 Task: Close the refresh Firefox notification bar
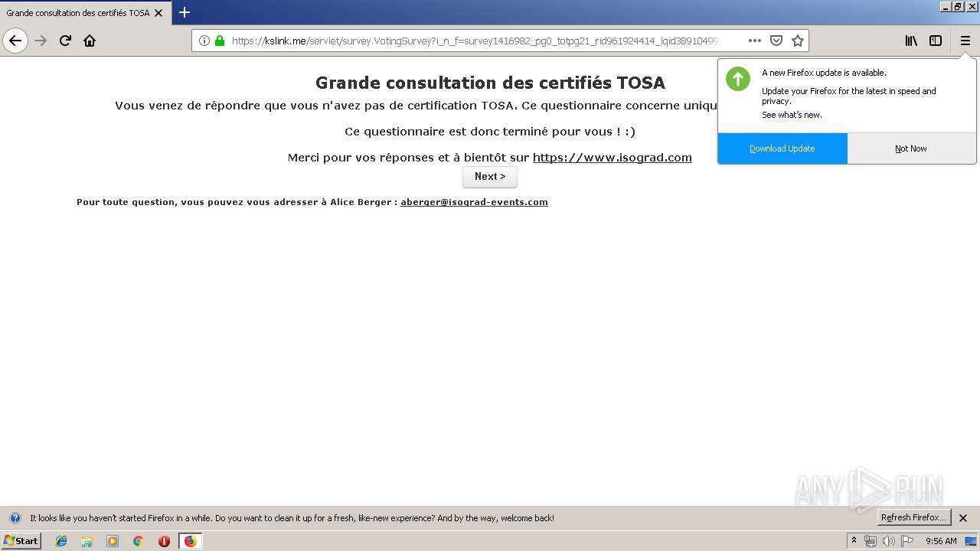coord(963,518)
